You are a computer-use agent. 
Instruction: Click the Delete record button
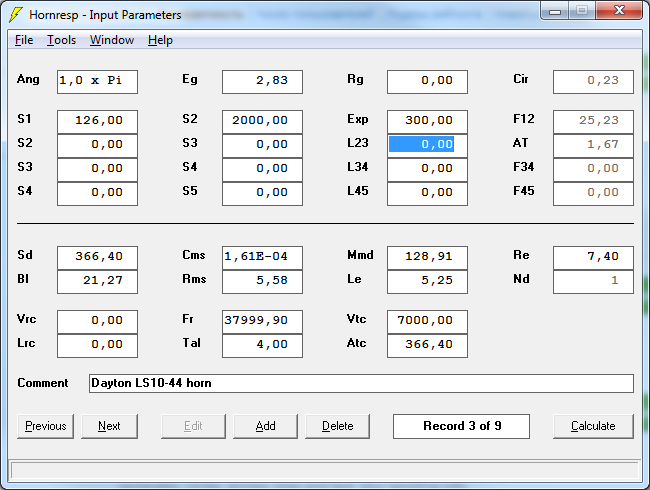[337, 426]
